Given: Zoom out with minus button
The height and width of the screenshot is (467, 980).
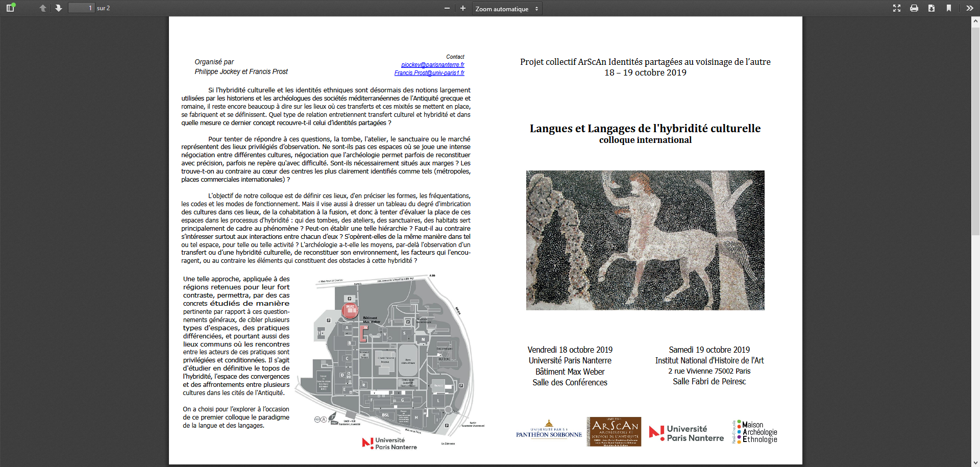Looking at the screenshot, I should click(447, 8).
